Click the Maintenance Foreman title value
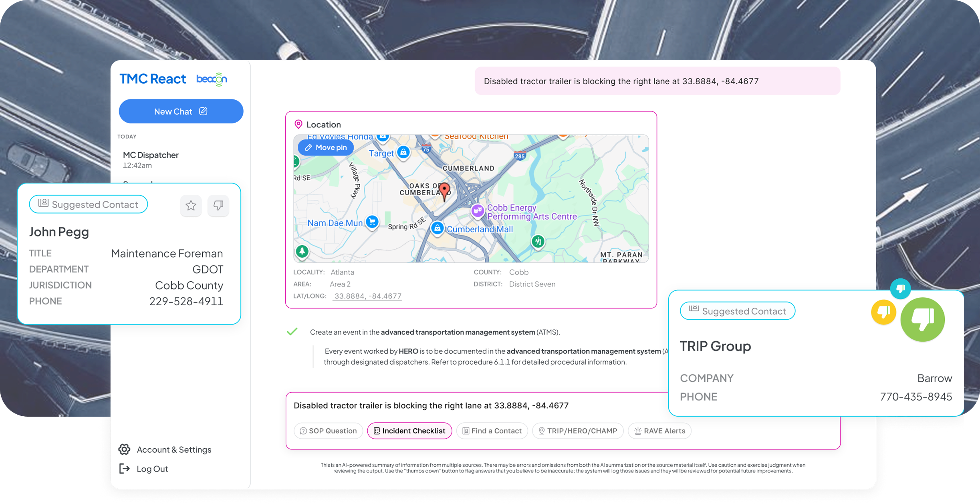 point(167,253)
